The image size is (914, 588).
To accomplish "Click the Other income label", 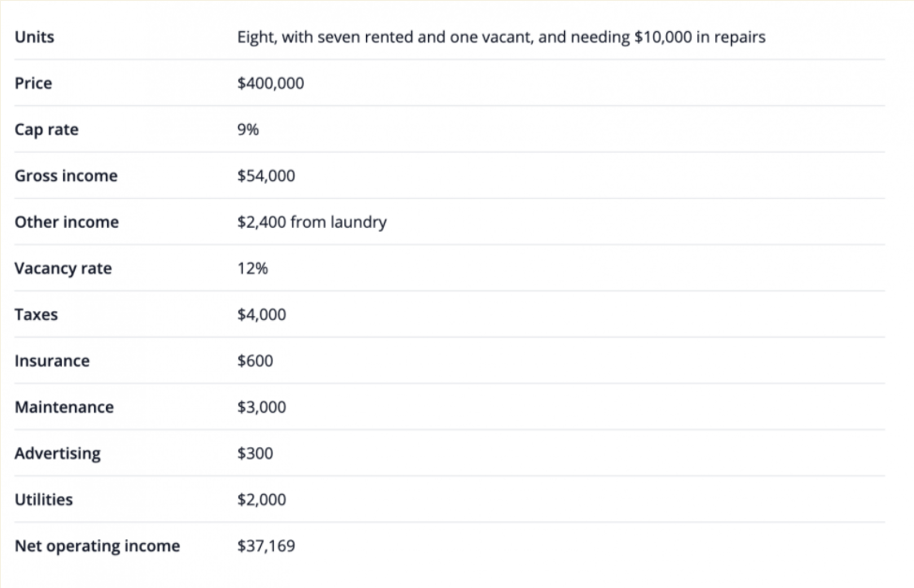I will tap(67, 222).
